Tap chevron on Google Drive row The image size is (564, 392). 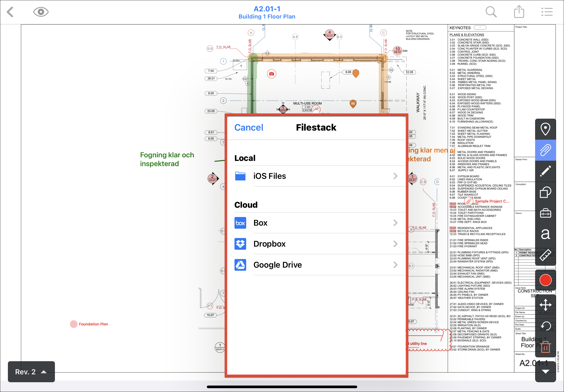395,265
